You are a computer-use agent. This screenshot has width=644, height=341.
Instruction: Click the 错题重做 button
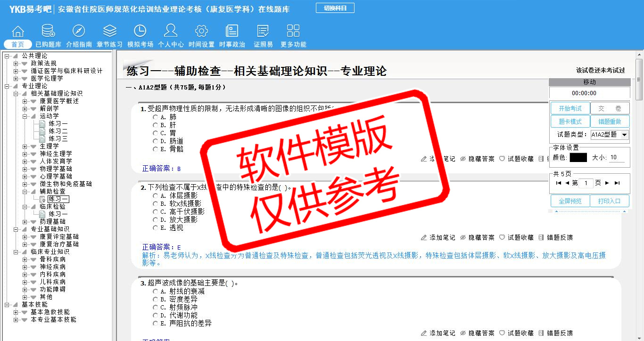610,122
